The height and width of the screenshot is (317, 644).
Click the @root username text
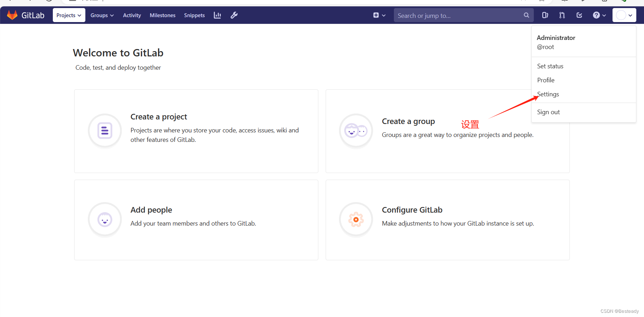click(545, 47)
